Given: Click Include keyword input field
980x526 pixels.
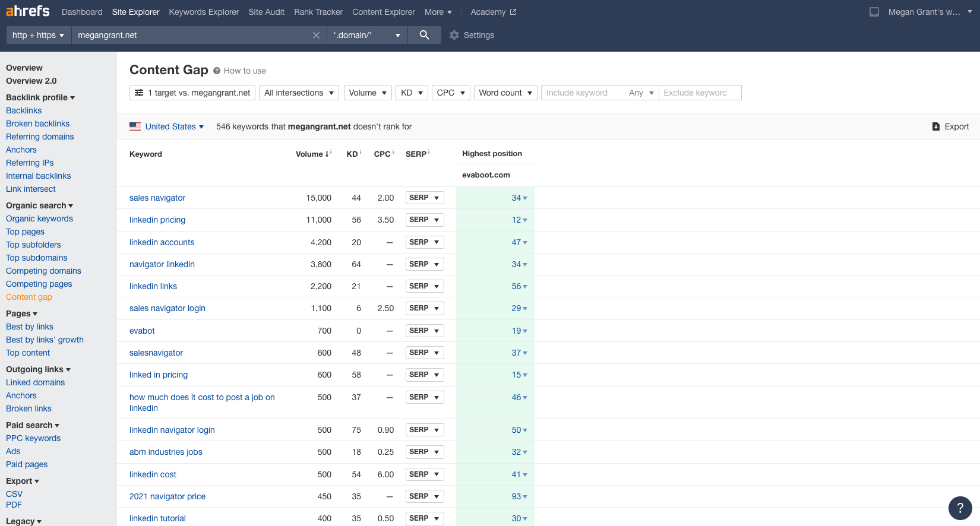Looking at the screenshot, I should pos(583,93).
